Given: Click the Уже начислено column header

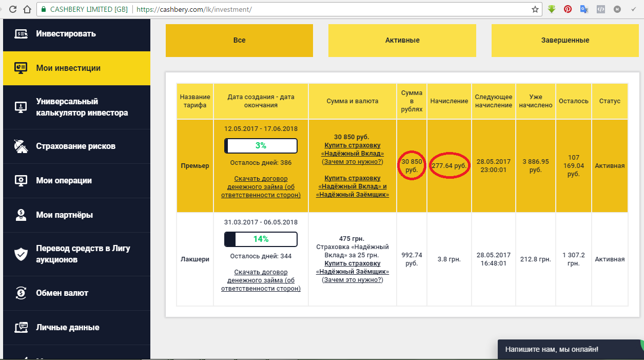Looking at the screenshot, I should (x=535, y=101).
